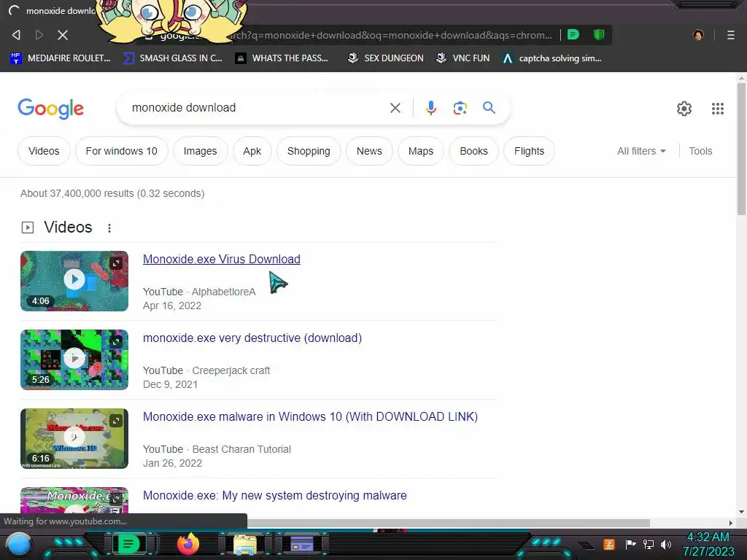Expand the All filters dropdown

pos(641,151)
